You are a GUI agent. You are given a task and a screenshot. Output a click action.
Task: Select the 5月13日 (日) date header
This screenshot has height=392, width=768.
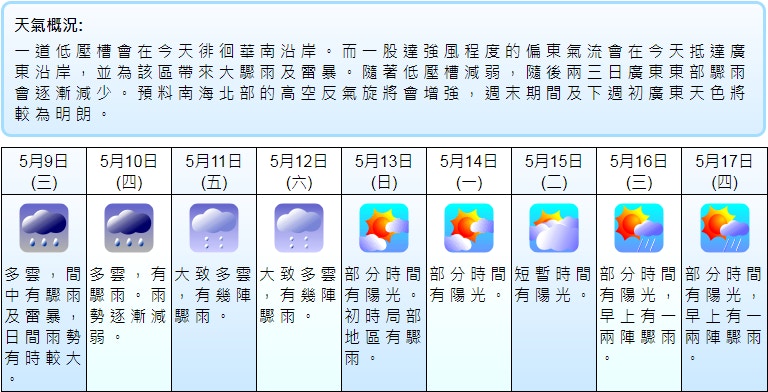tap(384, 171)
